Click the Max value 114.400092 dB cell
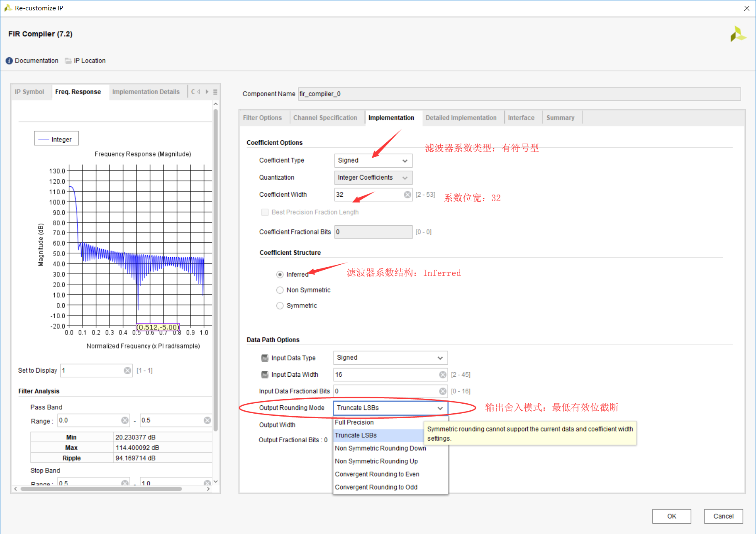Screen dimensions: 756x534 click(x=163, y=448)
